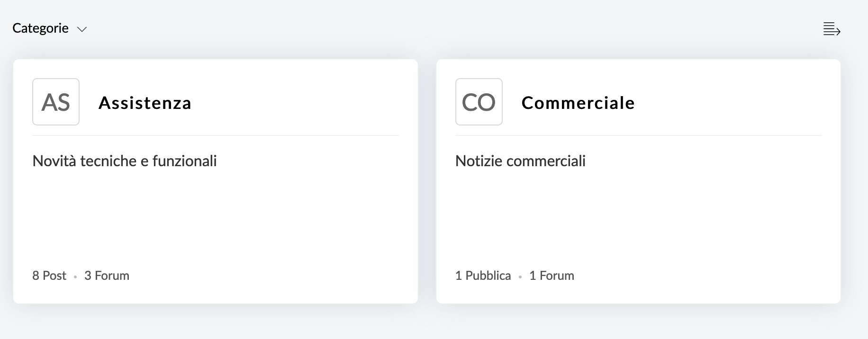868x339 pixels.
Task: Open the Assistenza category title
Action: [145, 103]
